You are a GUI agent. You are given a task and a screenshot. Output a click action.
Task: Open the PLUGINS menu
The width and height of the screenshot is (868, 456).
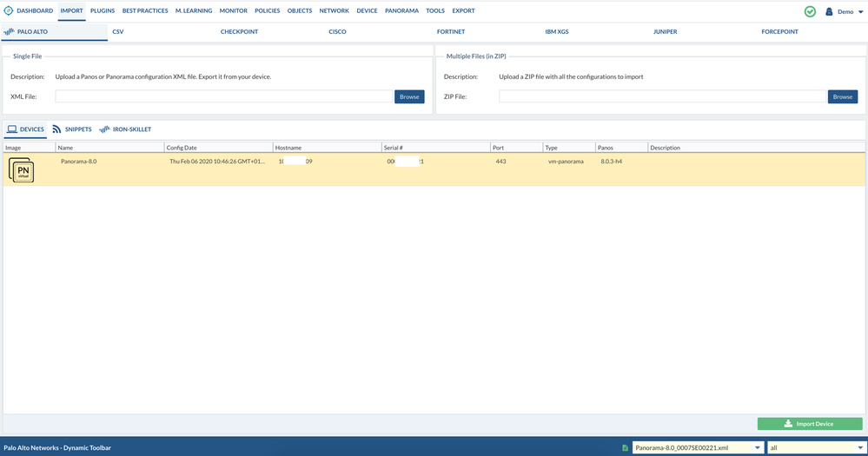(103, 10)
